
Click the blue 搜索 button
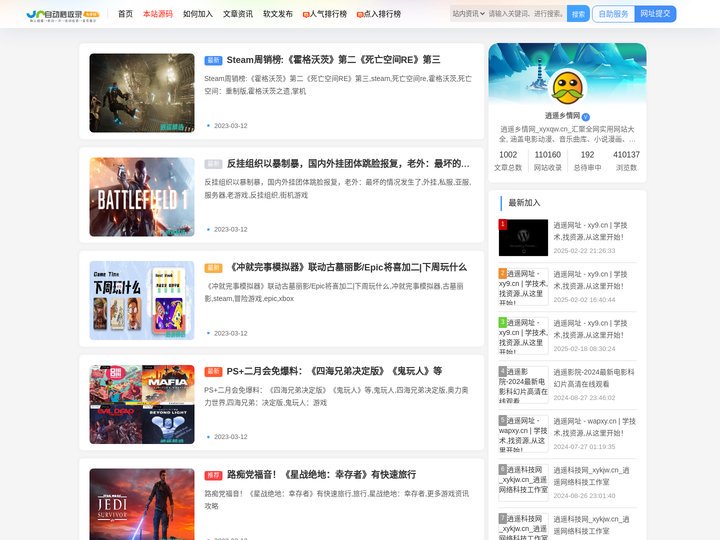578,14
